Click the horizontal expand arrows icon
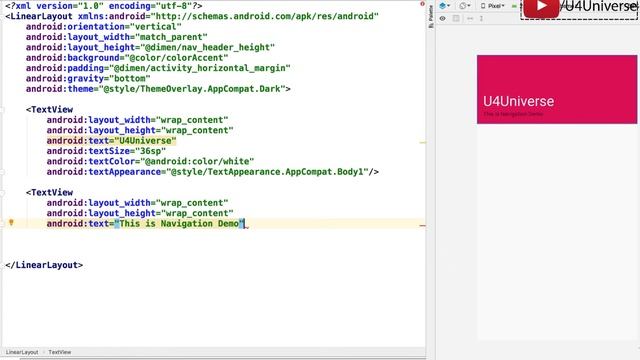The width and height of the screenshot is (640, 360). pos(470,18)
